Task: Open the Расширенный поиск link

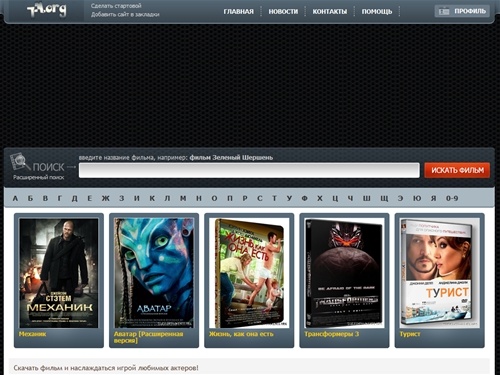Action: [39, 177]
